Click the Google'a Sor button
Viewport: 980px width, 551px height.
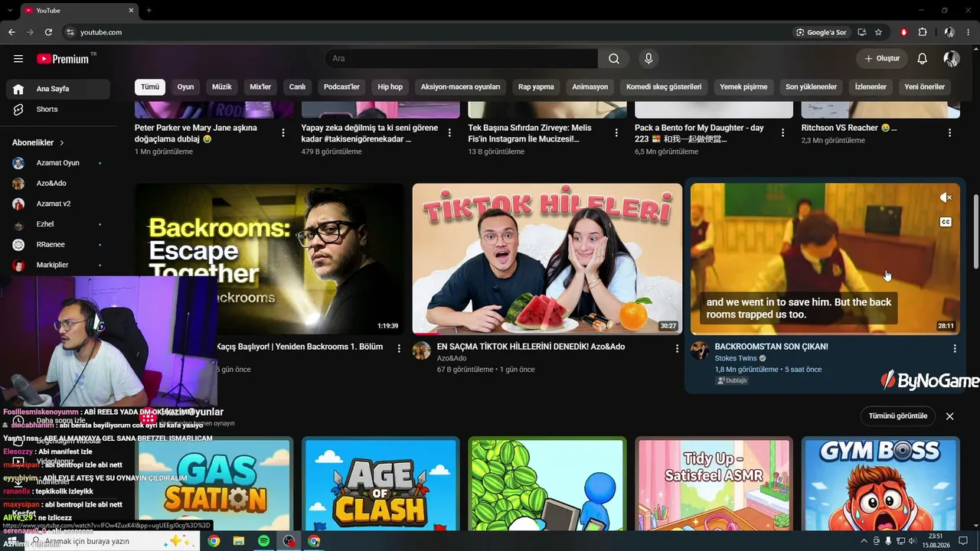click(x=822, y=32)
